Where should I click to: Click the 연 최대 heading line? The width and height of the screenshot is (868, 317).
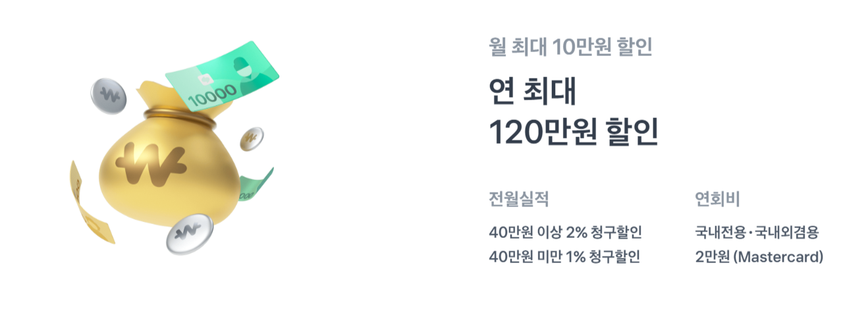point(533,92)
